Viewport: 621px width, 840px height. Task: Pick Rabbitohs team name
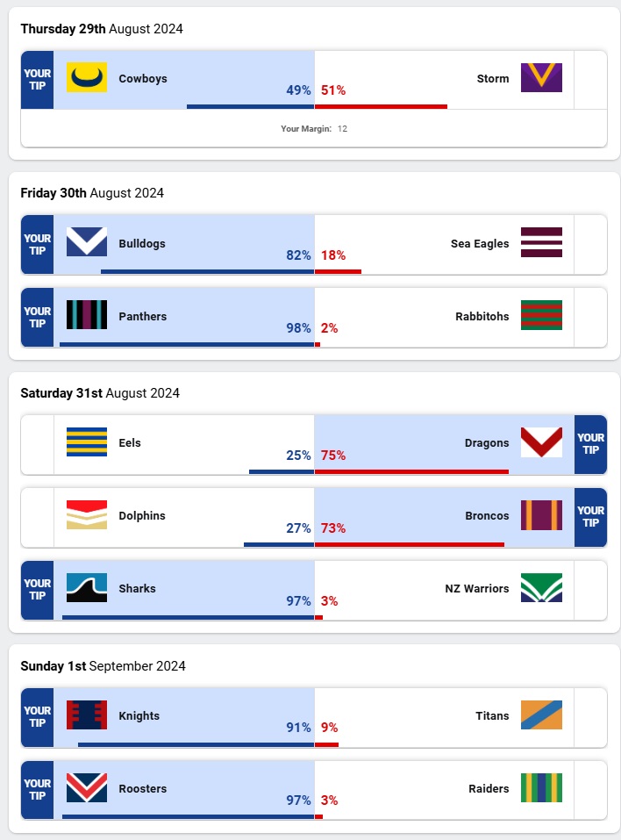(x=482, y=317)
